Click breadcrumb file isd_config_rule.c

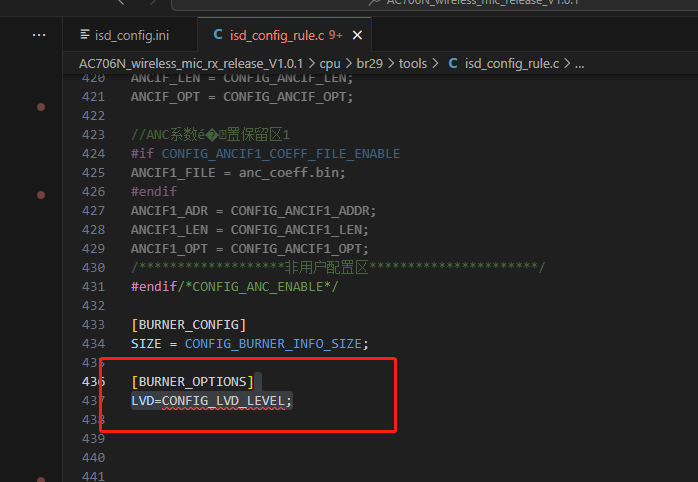[x=511, y=64]
